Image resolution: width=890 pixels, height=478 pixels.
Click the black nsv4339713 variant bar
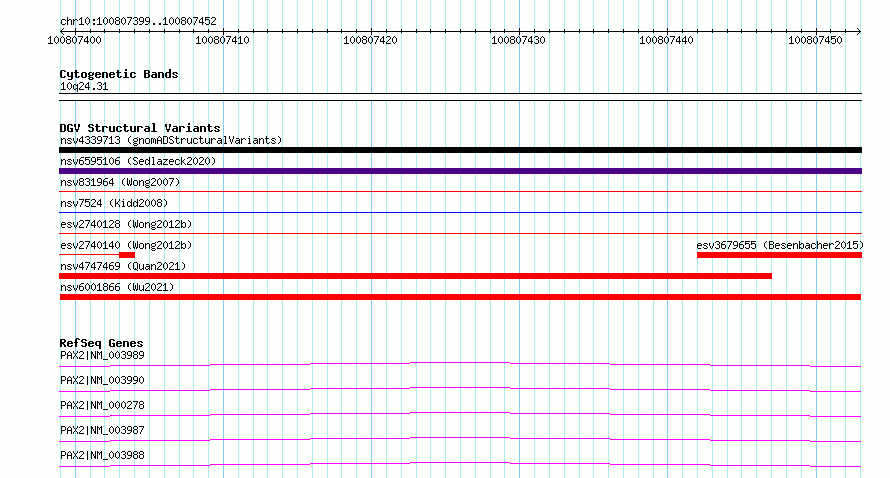pos(460,150)
